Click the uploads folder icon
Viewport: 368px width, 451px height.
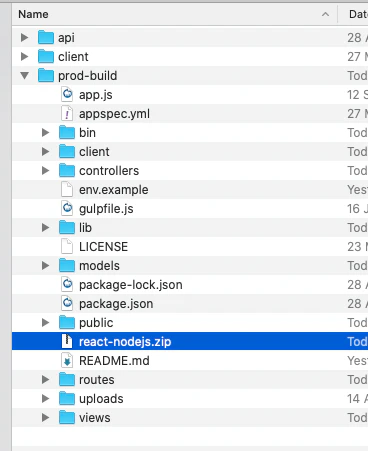[67, 398]
